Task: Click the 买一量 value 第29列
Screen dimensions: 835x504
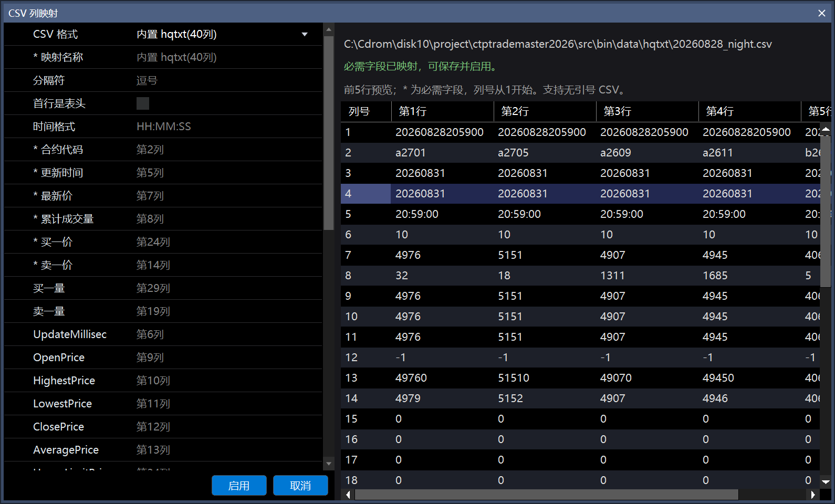Action: click(x=153, y=288)
